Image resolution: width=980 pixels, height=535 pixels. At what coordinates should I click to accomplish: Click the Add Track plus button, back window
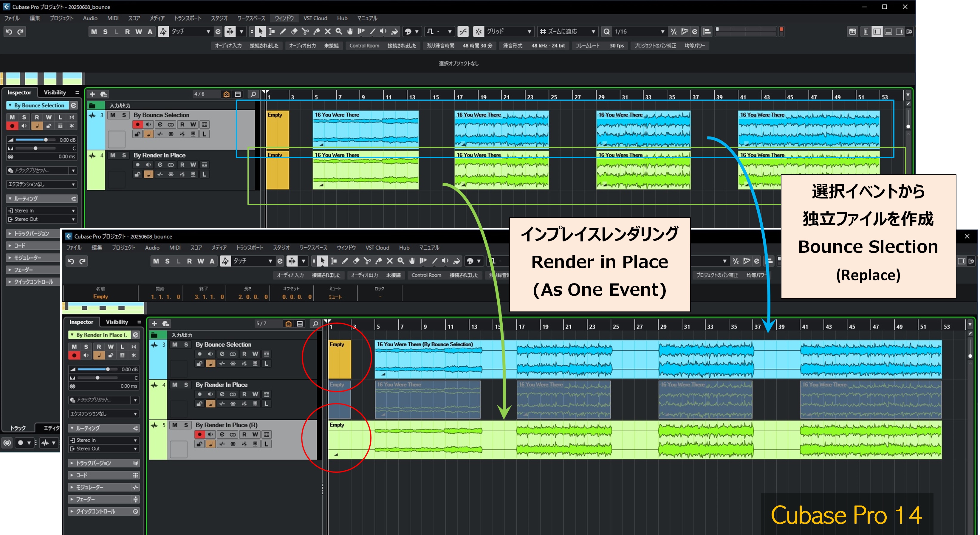(92, 94)
